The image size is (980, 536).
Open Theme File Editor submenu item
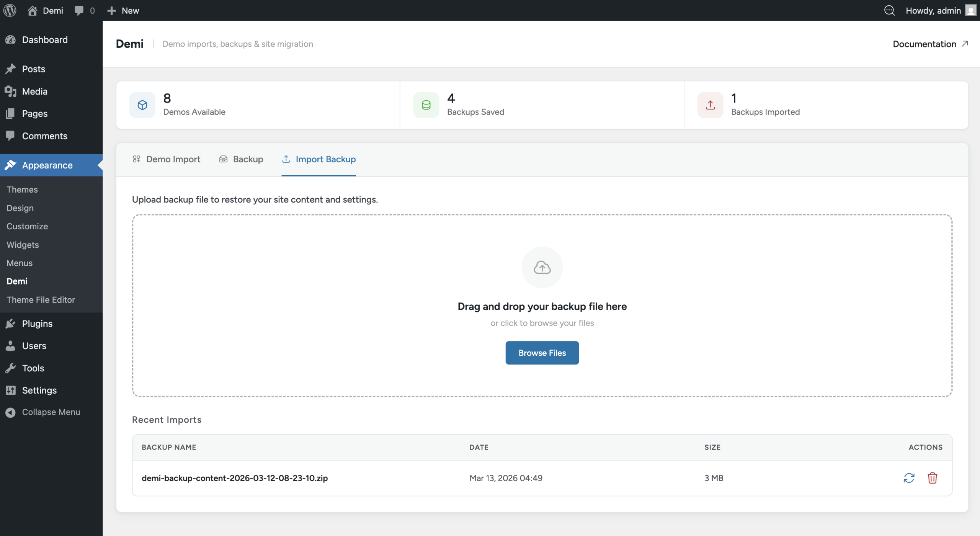[x=41, y=300]
